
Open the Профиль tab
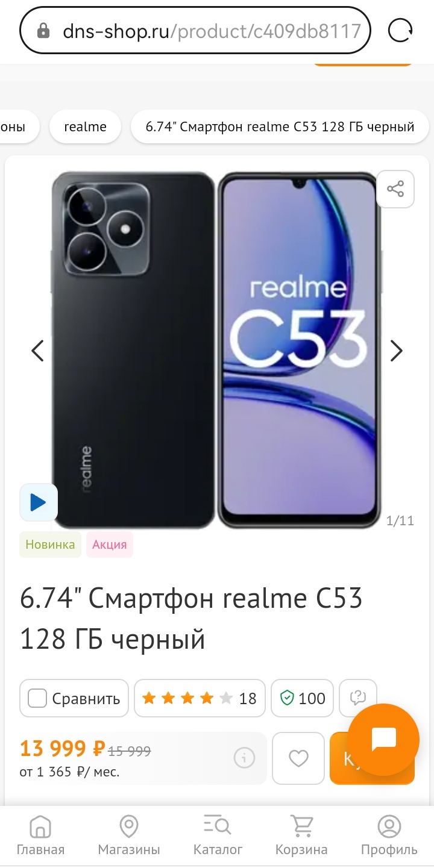pyautogui.click(x=389, y=836)
